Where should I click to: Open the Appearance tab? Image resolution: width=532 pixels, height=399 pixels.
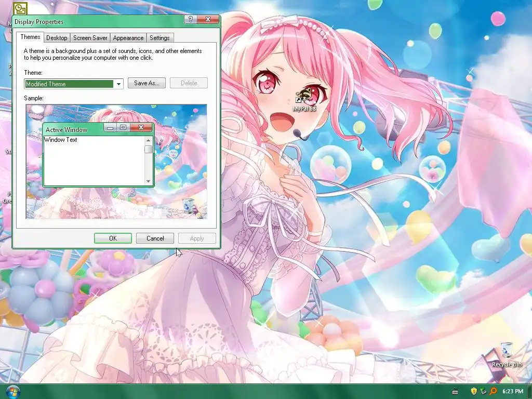[x=128, y=37]
